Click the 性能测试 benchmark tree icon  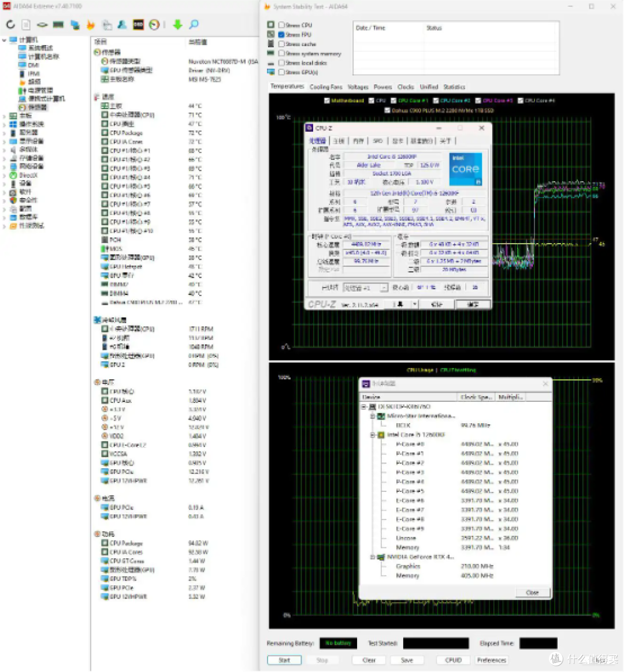[13, 226]
